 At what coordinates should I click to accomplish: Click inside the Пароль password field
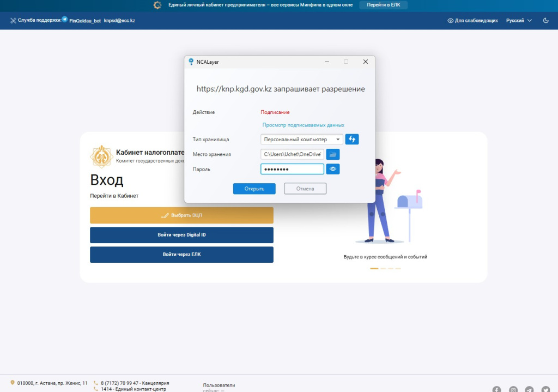[x=292, y=169]
